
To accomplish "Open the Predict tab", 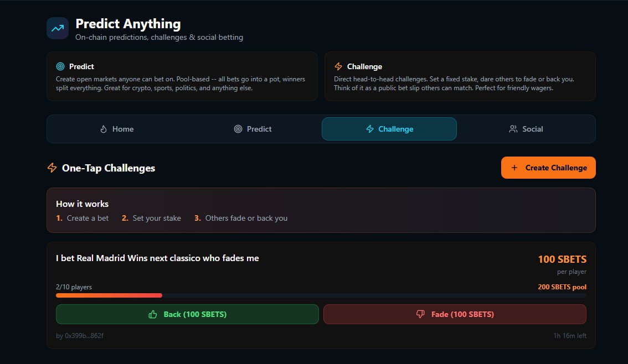I will click(x=253, y=129).
